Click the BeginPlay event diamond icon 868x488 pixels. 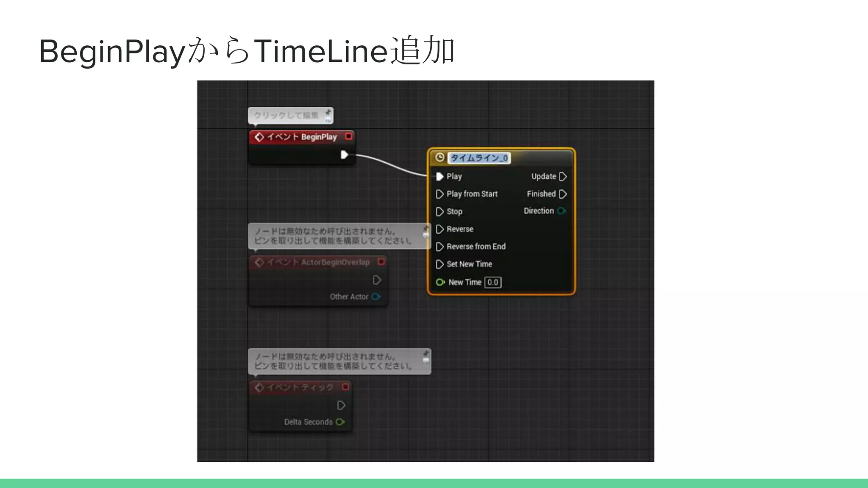point(259,137)
